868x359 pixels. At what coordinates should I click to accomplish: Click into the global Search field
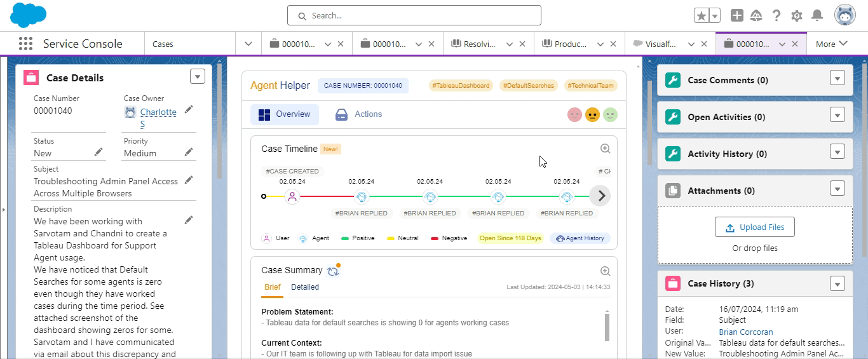414,15
